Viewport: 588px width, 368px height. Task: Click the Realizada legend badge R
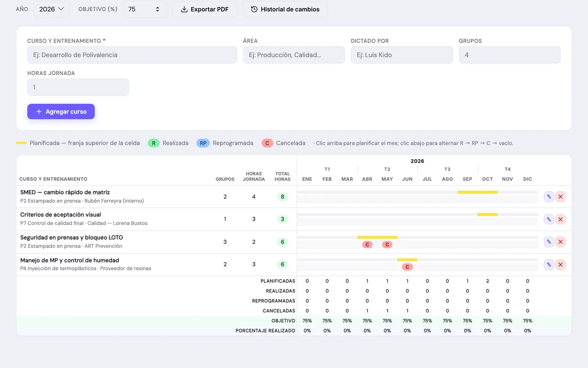(154, 143)
